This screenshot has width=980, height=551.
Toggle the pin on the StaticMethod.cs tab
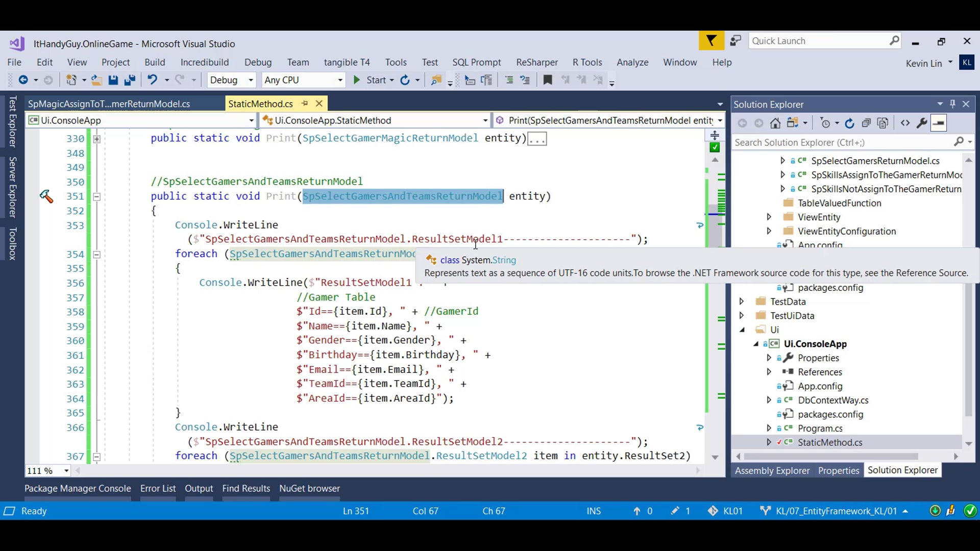pyautogui.click(x=305, y=104)
